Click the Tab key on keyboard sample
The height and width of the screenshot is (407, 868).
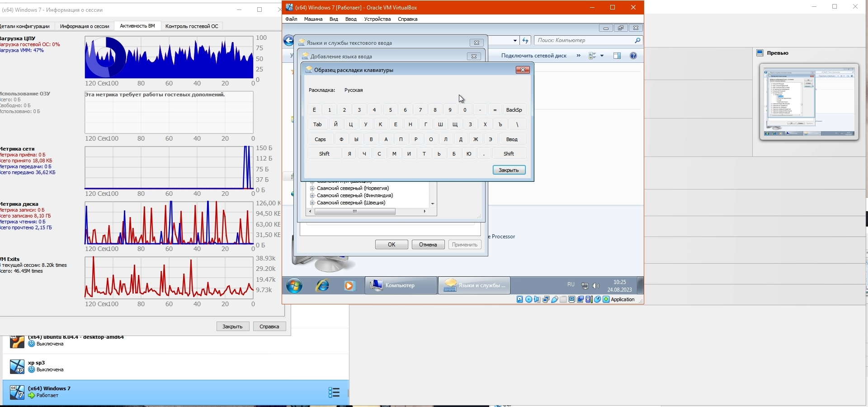click(x=318, y=124)
